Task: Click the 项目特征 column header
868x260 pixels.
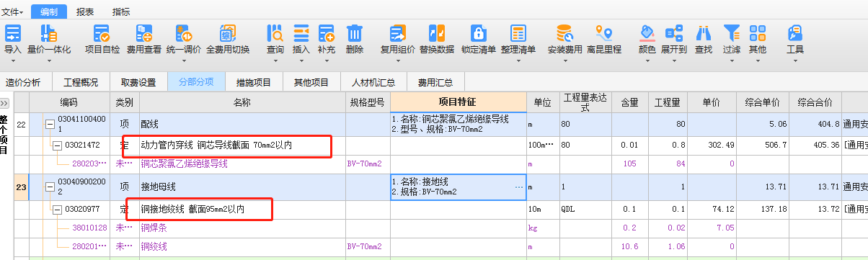Action: [x=458, y=102]
